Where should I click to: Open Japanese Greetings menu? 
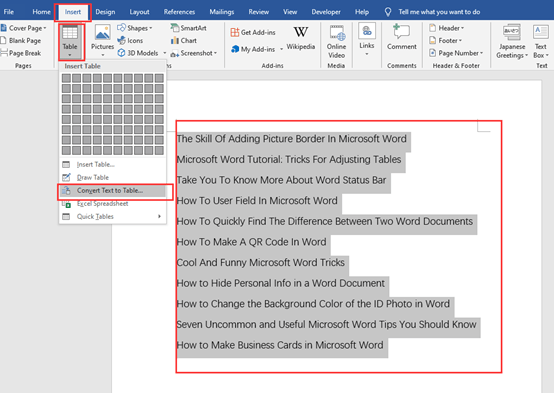pyautogui.click(x=512, y=41)
